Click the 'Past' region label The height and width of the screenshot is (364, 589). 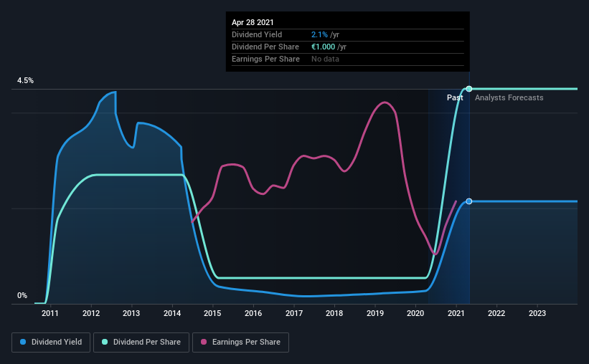click(x=455, y=97)
